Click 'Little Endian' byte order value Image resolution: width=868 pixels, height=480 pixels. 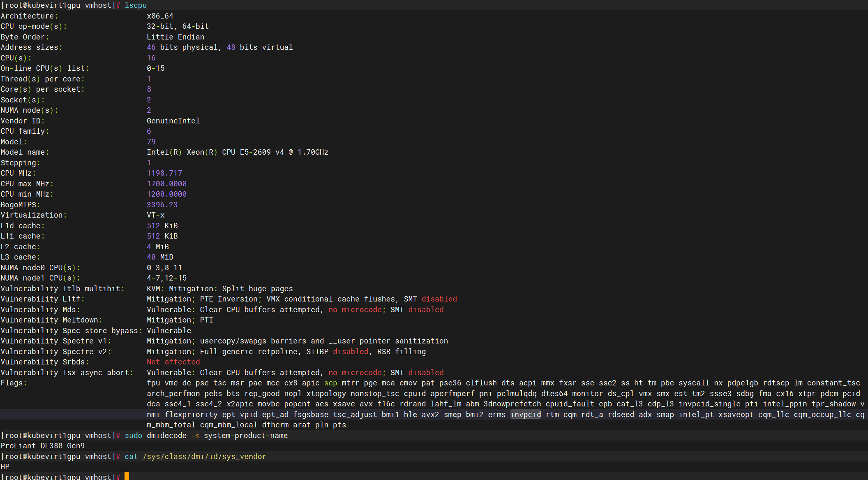[x=175, y=37]
